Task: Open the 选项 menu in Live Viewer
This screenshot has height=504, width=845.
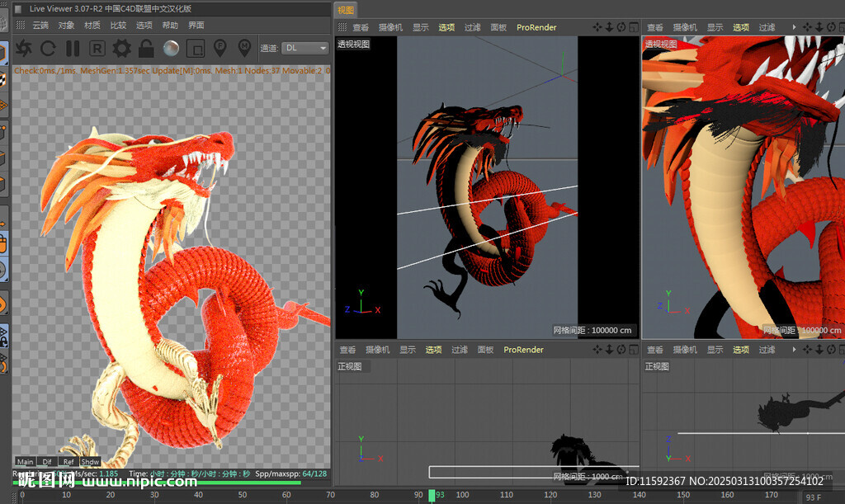Action: pyautogui.click(x=144, y=26)
